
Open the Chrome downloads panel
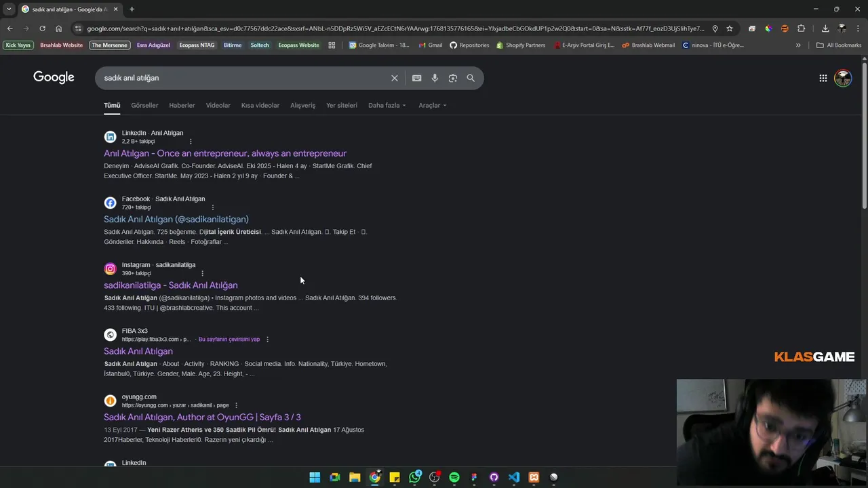pos(825,28)
